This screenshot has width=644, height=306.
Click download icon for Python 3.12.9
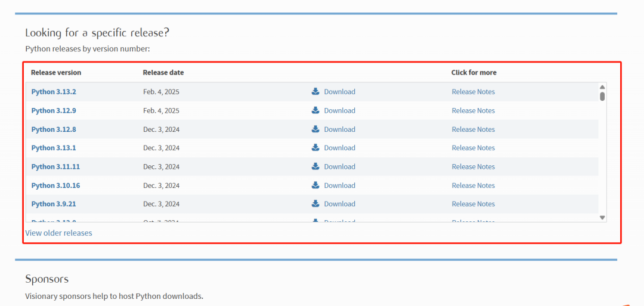[x=315, y=110]
